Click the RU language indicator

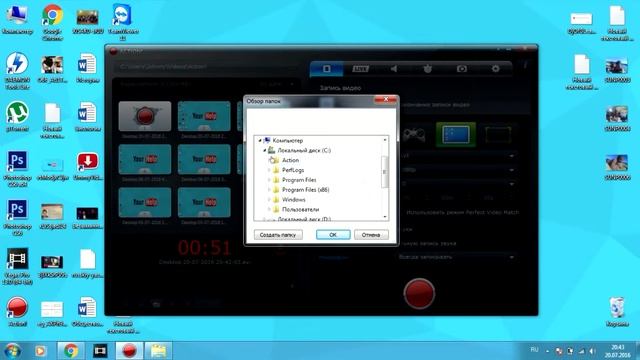tap(534, 350)
